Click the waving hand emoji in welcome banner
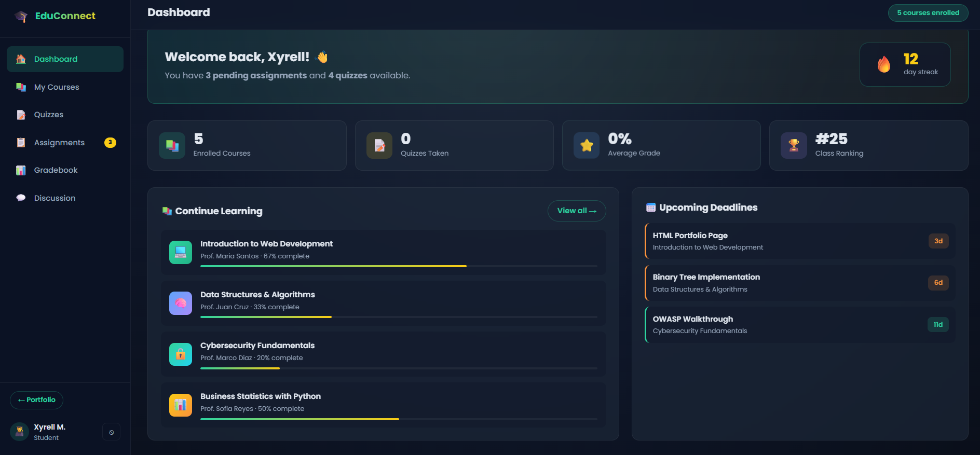The width and height of the screenshot is (980, 455). click(x=322, y=57)
